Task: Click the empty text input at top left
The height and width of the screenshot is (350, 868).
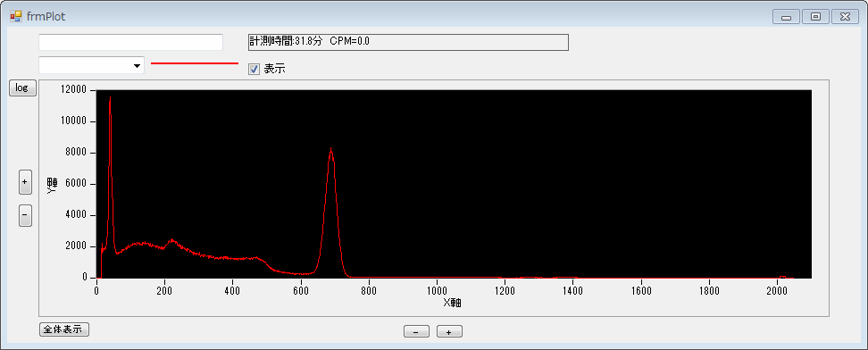Action: coord(130,42)
